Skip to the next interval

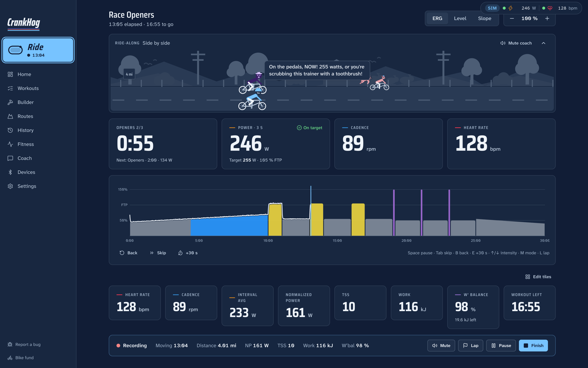pos(158,253)
